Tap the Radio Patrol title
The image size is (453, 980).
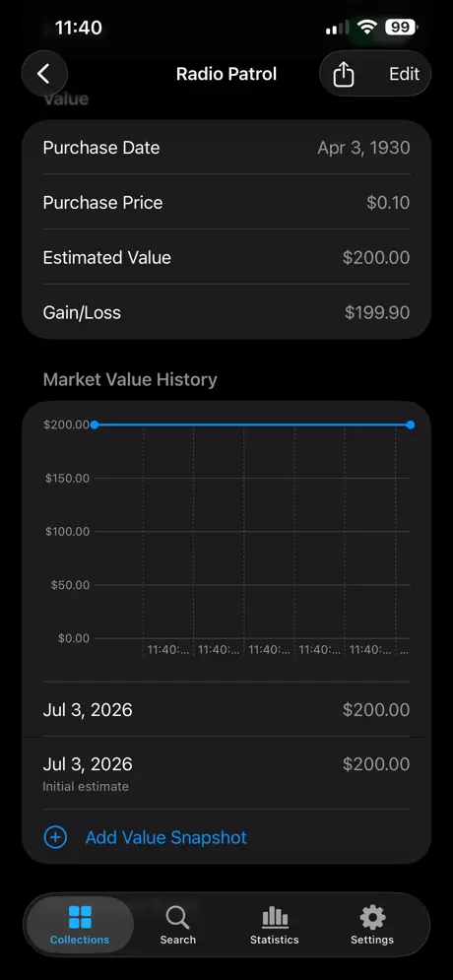coord(226,74)
